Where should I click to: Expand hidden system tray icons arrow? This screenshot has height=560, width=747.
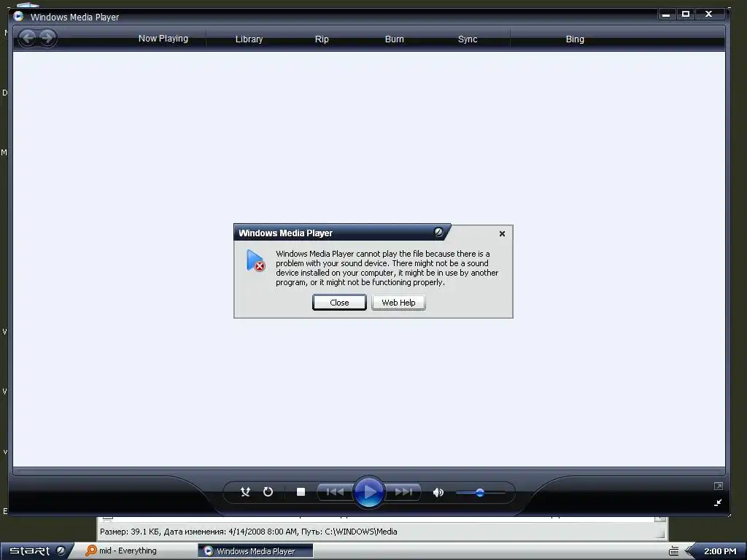[x=689, y=551]
